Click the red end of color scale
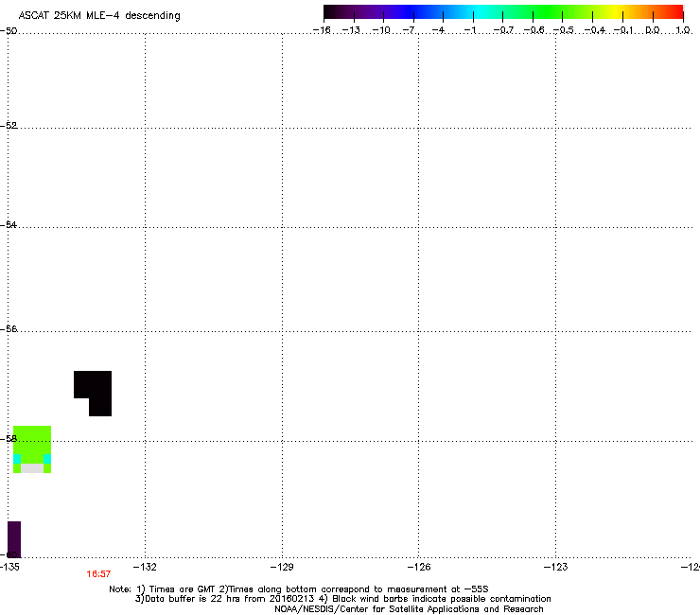 (x=674, y=12)
